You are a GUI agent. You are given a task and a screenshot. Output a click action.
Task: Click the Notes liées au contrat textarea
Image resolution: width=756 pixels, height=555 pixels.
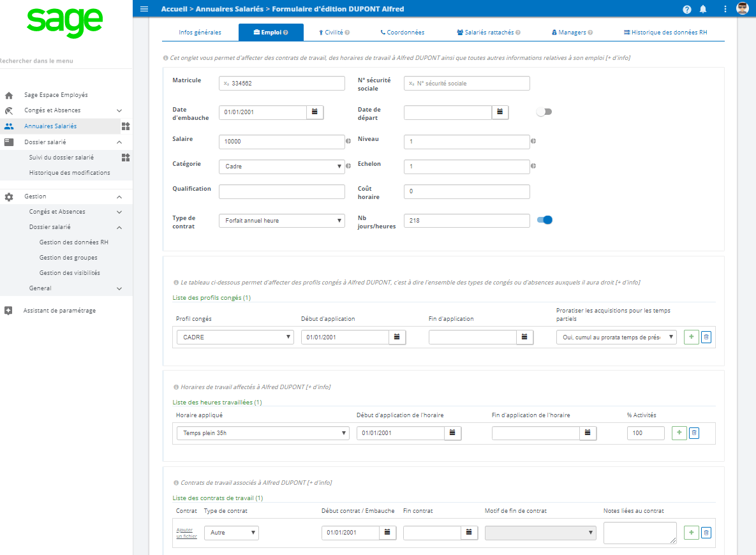click(x=640, y=533)
